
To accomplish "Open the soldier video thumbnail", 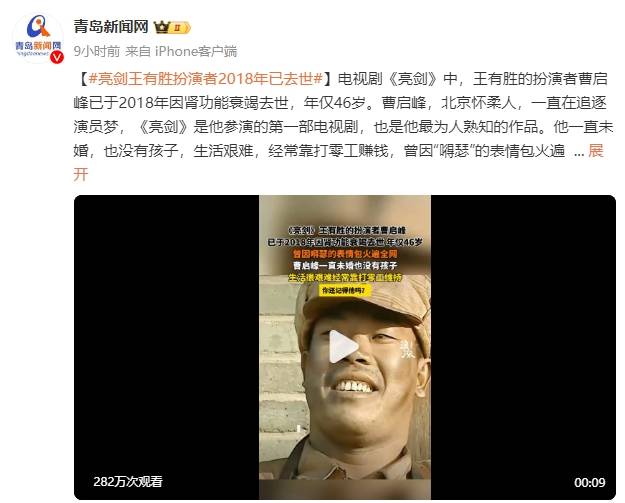I will pos(345,347).
